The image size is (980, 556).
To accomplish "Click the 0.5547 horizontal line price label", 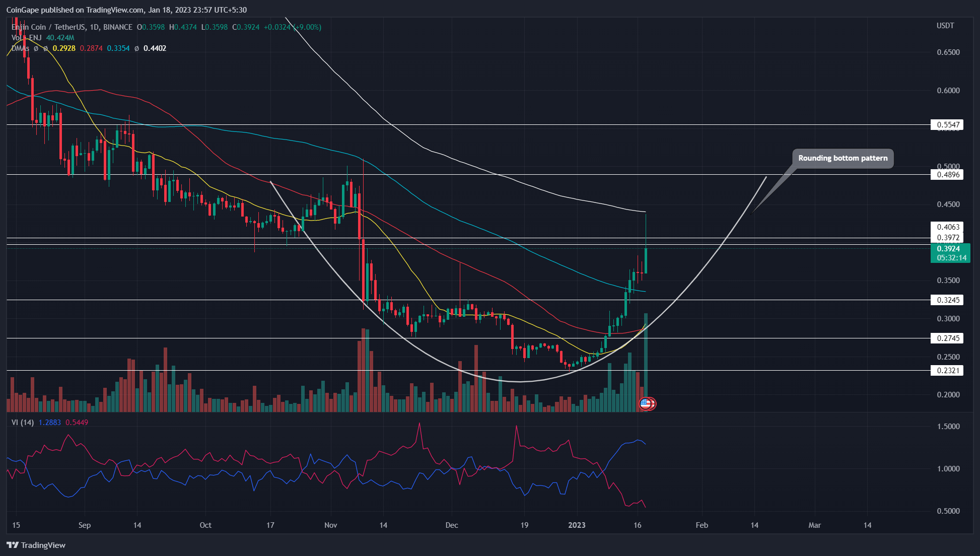I will pyautogui.click(x=947, y=124).
